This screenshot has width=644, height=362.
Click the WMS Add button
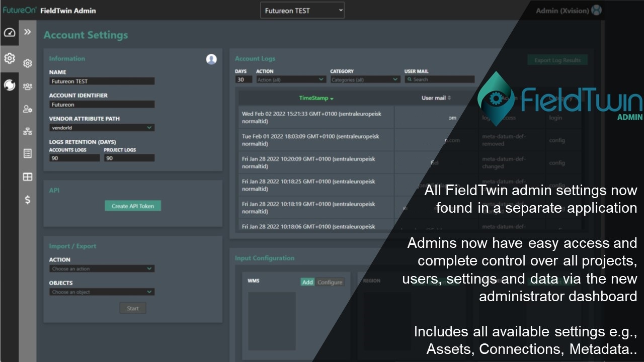[307, 282]
